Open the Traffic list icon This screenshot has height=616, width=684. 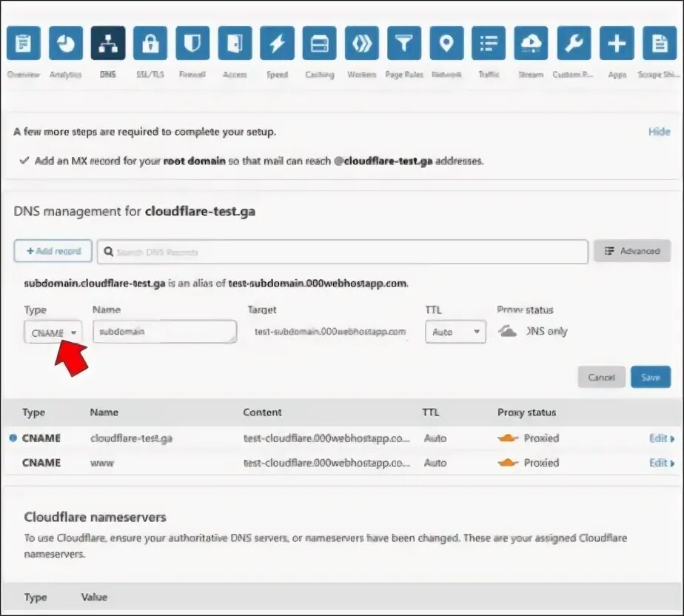point(489,43)
